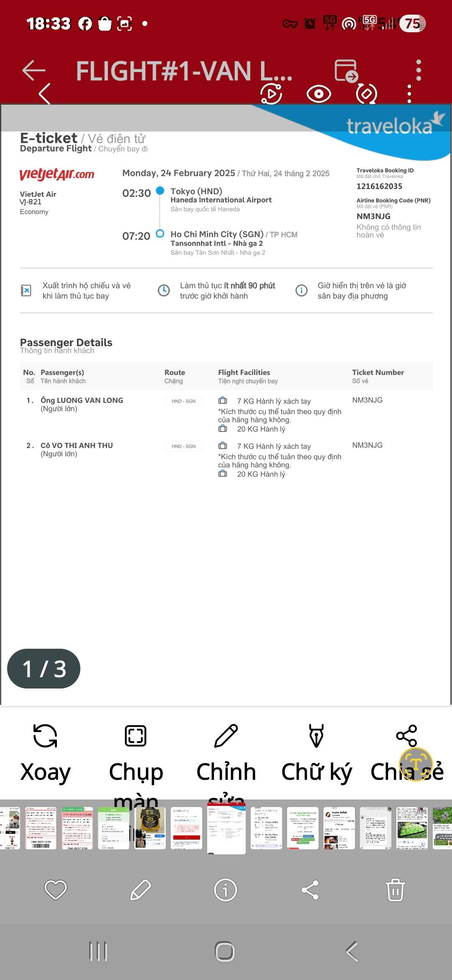The width and height of the screenshot is (452, 980).
Task: Select the cap photo thumbnail
Action: [150, 828]
